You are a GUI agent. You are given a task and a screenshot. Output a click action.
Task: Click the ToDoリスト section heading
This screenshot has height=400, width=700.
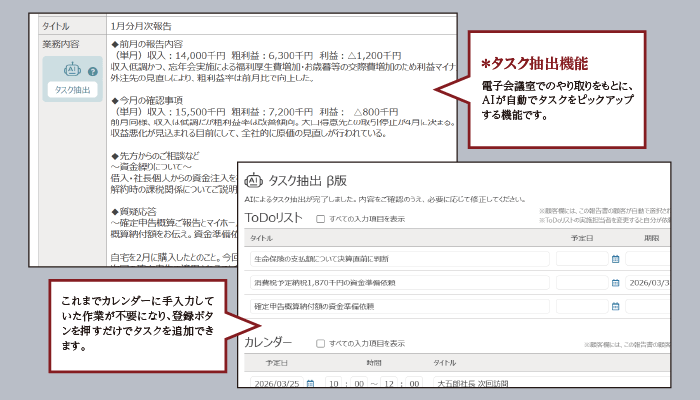273,218
